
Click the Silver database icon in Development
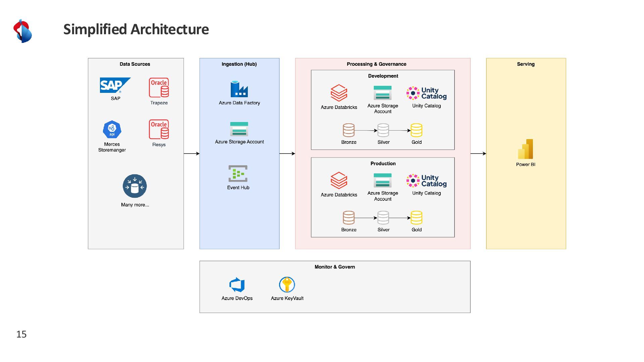click(x=383, y=130)
